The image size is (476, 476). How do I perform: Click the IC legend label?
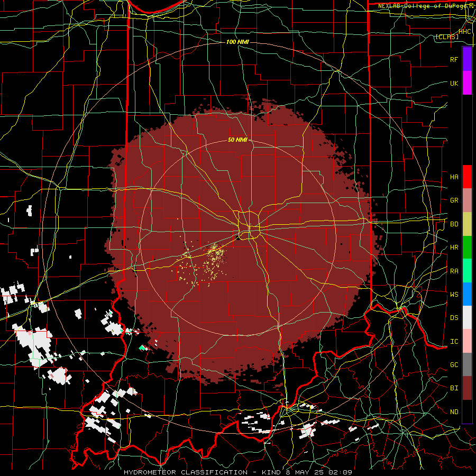[x=454, y=342]
